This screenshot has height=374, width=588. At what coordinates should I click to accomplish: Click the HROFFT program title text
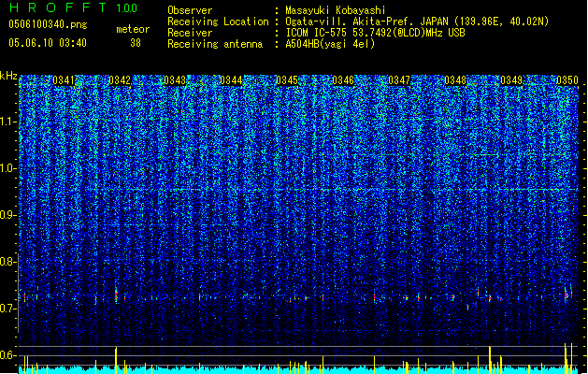pyautogui.click(x=58, y=7)
